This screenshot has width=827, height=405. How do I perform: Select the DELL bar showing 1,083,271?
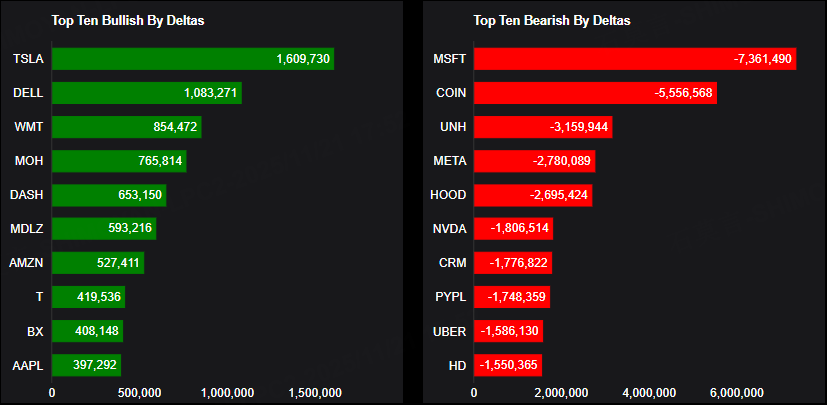pyautogui.click(x=146, y=93)
